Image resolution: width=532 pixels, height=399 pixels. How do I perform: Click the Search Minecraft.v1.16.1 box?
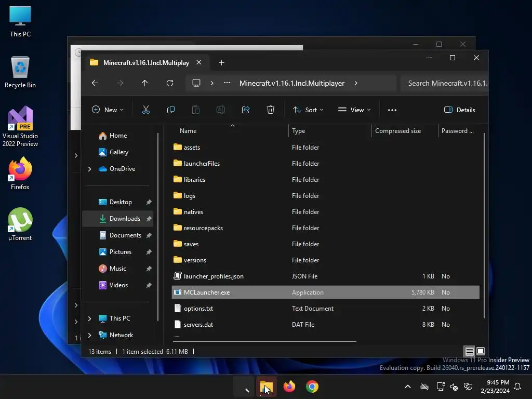[x=445, y=83]
